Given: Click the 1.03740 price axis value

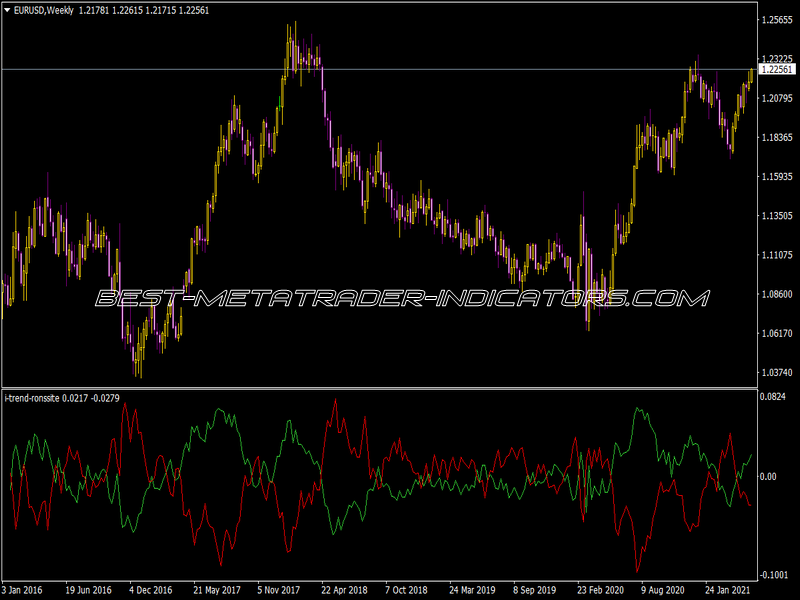Looking at the screenshot, I should click(x=777, y=373).
